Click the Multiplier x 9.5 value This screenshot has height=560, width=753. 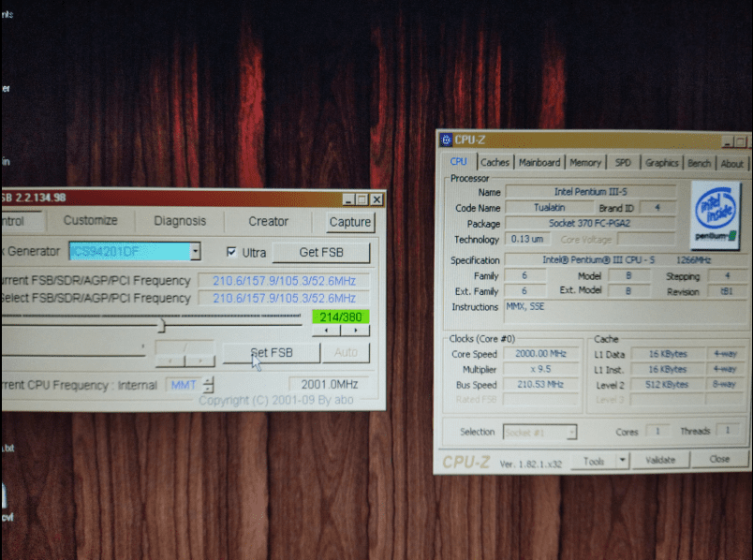point(540,369)
